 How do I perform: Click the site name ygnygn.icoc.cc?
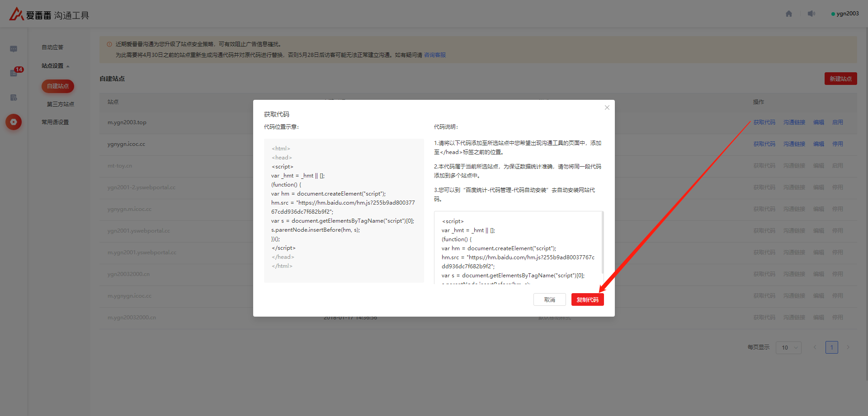click(x=126, y=144)
